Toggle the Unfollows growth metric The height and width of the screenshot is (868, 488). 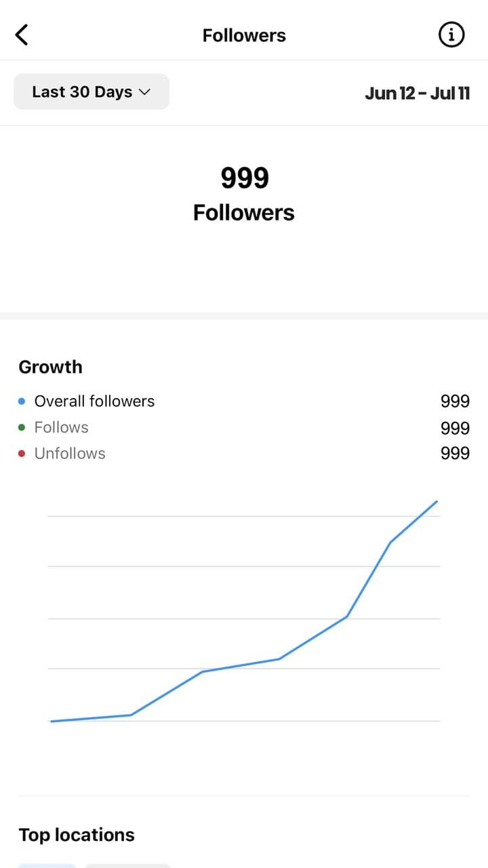click(70, 453)
